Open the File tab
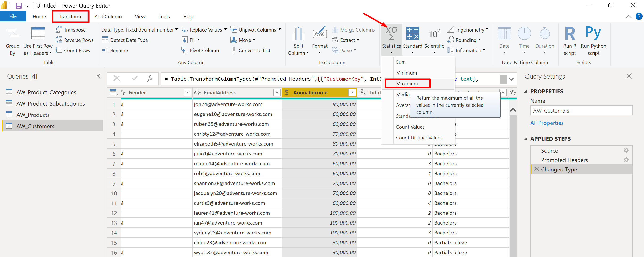This screenshot has height=257, width=644. 13,16
